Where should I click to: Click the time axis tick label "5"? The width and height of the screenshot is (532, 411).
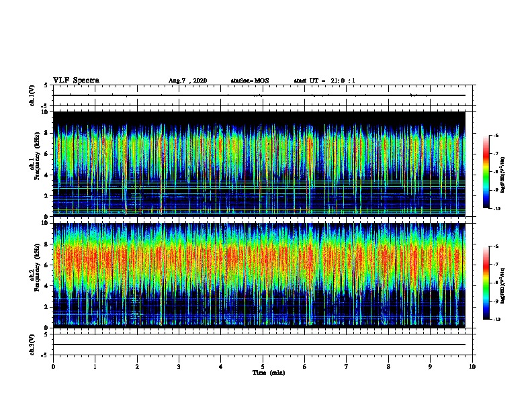point(263,367)
